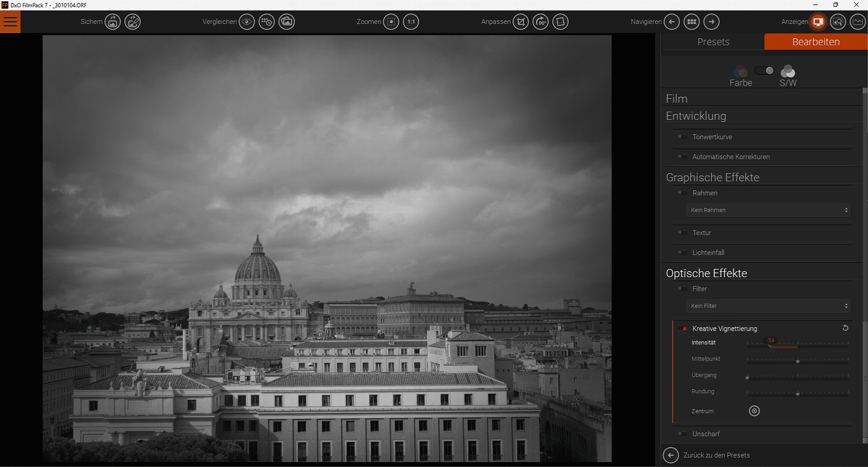Open the Kein Filter dropdown

pos(767,306)
